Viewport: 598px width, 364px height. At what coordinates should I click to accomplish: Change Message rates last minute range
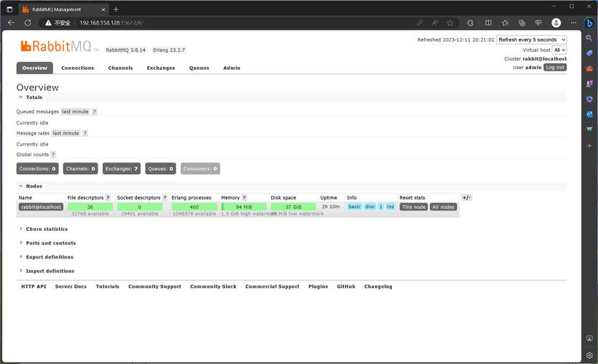click(66, 133)
